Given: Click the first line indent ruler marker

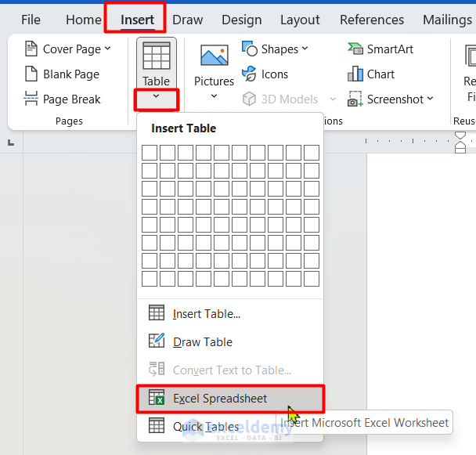Looking at the screenshot, I should pyautogui.click(x=460, y=135).
